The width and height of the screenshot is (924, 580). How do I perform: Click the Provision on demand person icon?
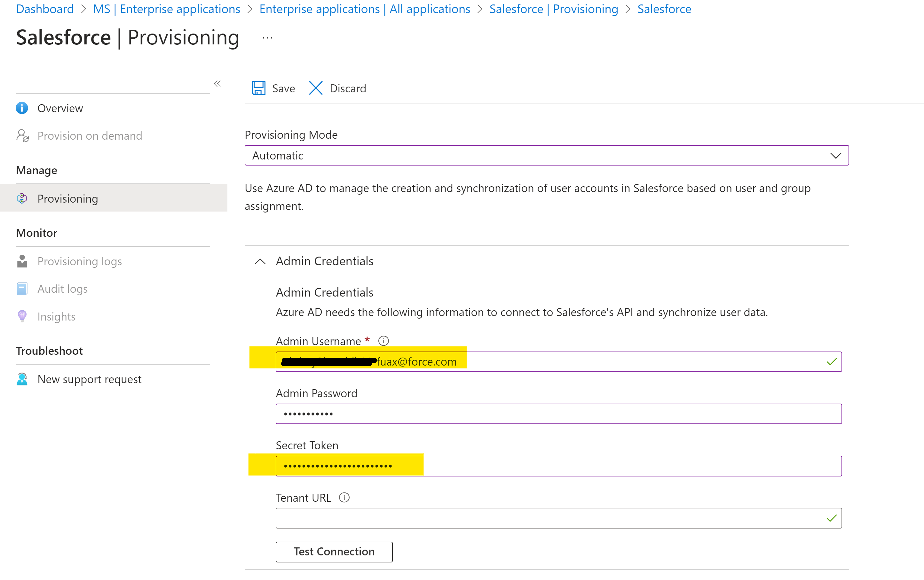pyautogui.click(x=22, y=135)
